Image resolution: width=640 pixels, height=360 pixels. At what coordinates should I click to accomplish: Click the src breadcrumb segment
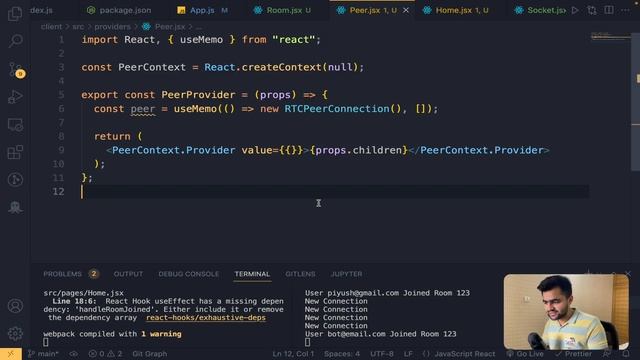pyautogui.click(x=78, y=27)
